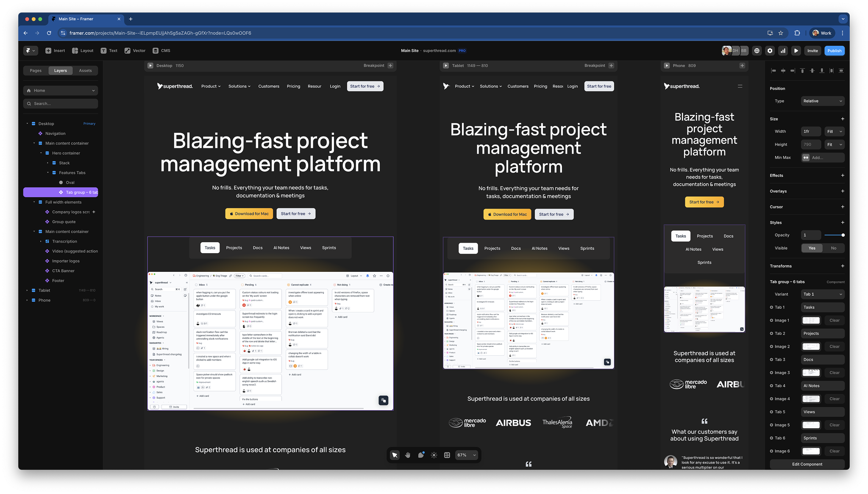Switch to the Pages tab
This screenshot has height=494, width=868.
click(36, 70)
